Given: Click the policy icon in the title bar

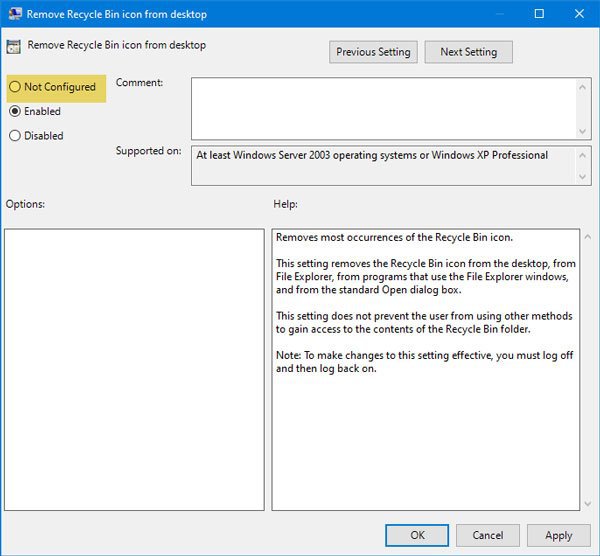Looking at the screenshot, I should (x=14, y=14).
